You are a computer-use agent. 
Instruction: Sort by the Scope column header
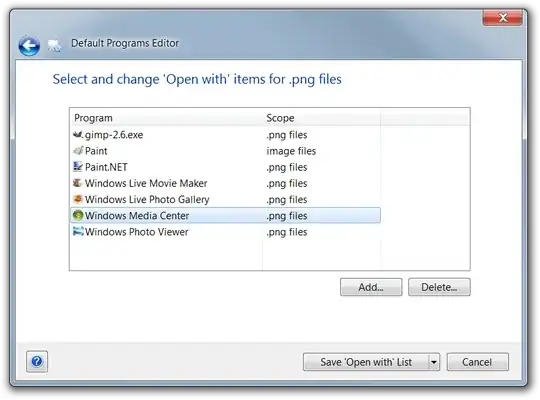pos(322,118)
